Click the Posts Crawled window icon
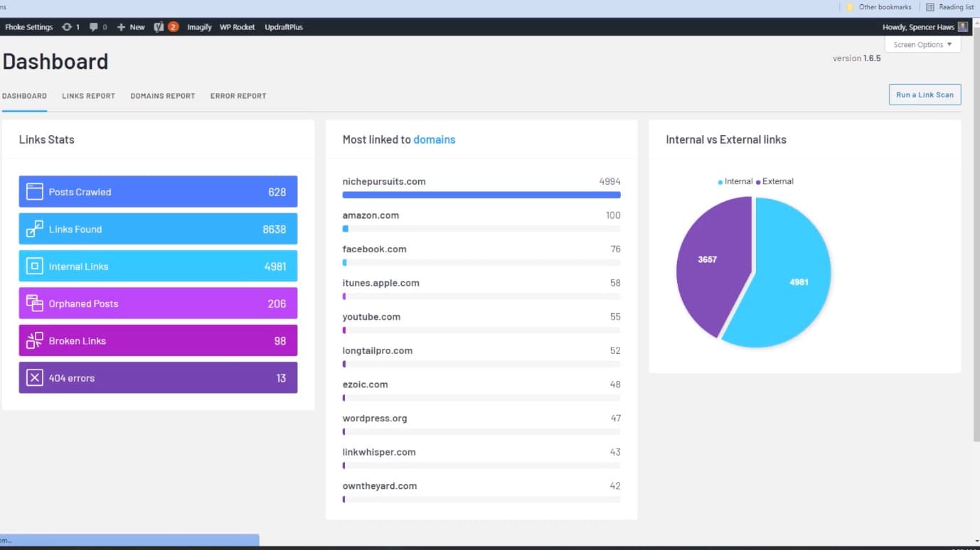The width and height of the screenshot is (980, 550). pyautogui.click(x=34, y=192)
